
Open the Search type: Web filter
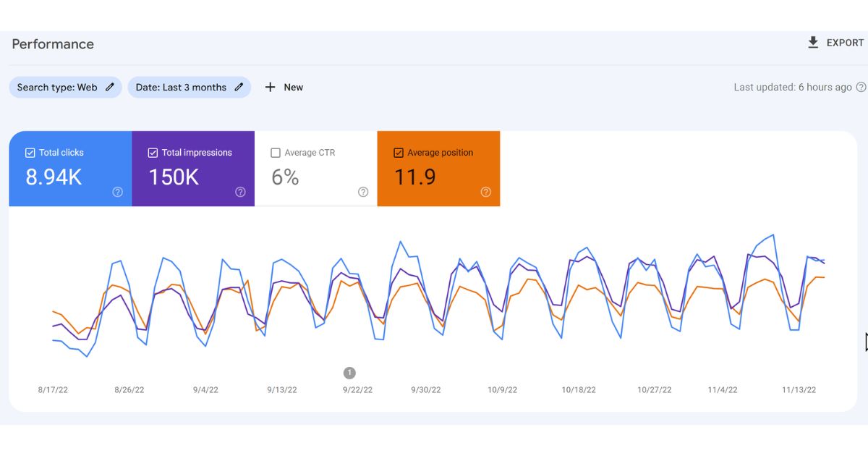coord(57,87)
